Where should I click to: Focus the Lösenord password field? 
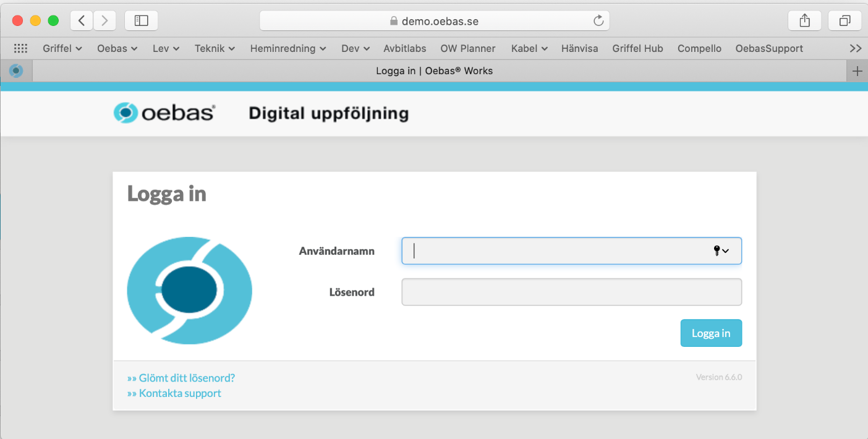(571, 292)
